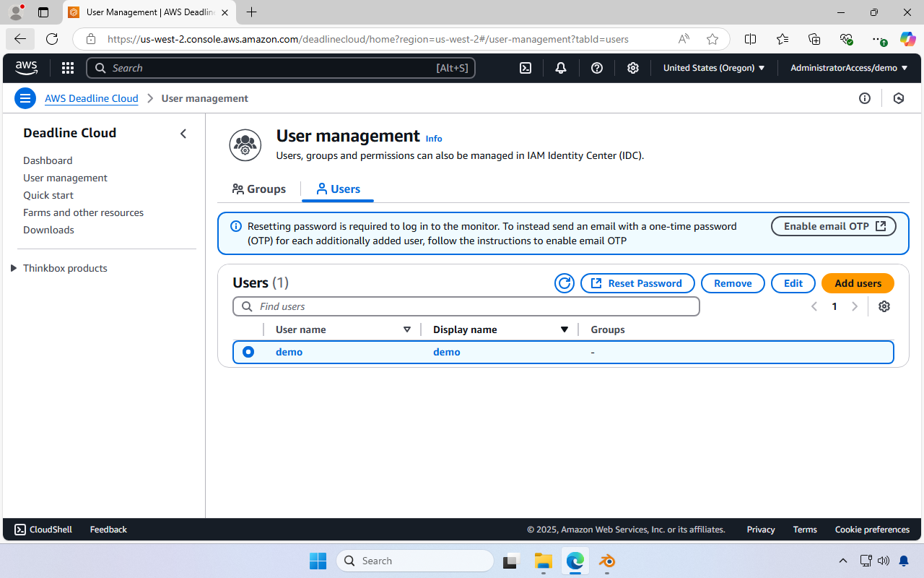Image resolution: width=924 pixels, height=578 pixels.
Task: Expand the Thinkbox products section
Action: pos(14,267)
